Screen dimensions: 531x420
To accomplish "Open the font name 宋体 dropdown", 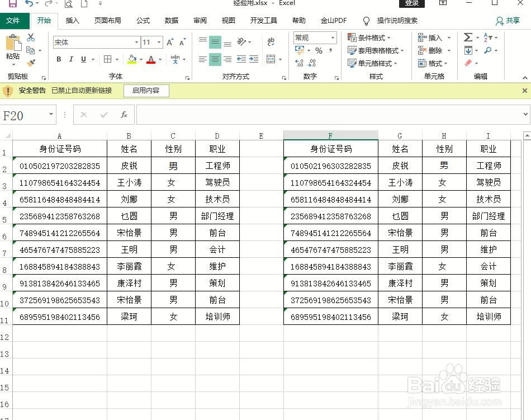I will (x=136, y=43).
